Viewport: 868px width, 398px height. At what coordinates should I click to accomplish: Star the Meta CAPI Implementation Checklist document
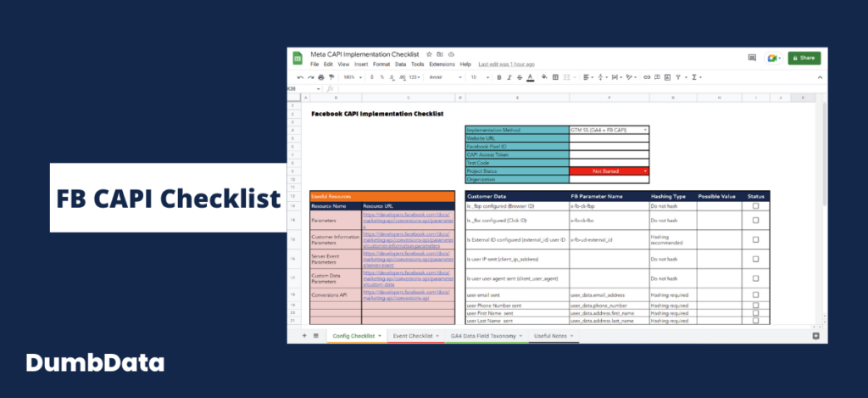coord(429,54)
